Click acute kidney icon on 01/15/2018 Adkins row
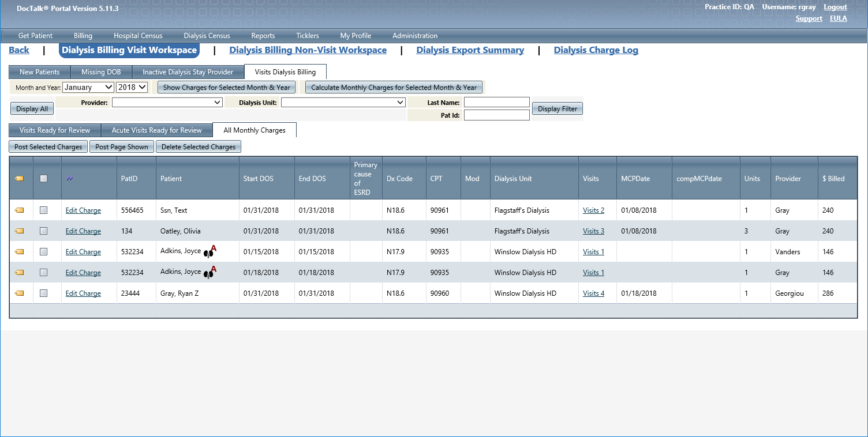The image size is (868, 437). click(210, 252)
